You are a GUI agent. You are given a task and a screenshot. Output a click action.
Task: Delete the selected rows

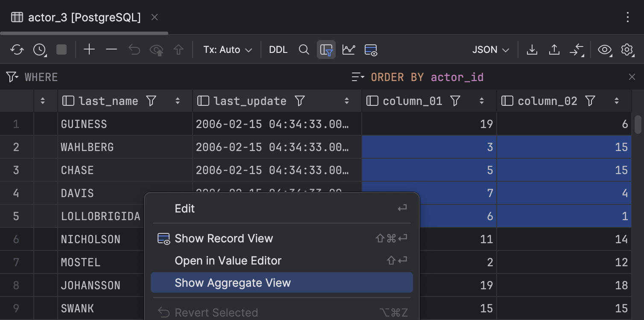[111, 49]
